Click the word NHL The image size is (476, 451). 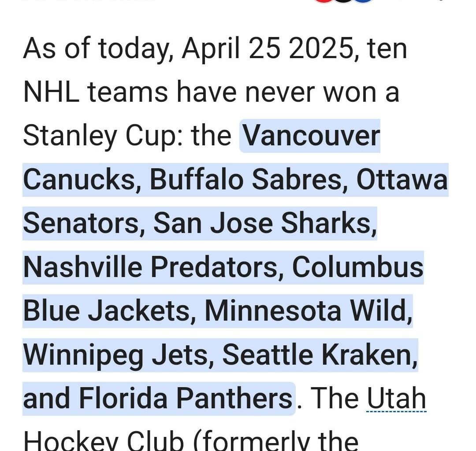tap(51, 92)
